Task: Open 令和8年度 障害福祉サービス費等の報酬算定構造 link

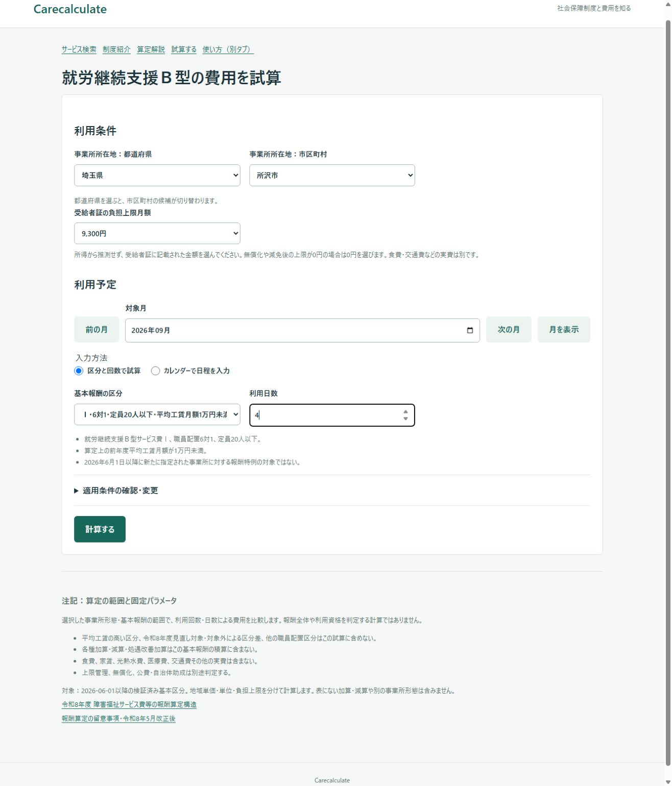Action: [129, 704]
